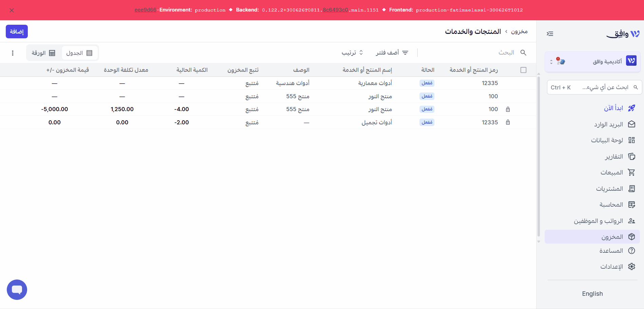The image size is (644, 309).
Task: Click the التقارير reports icon
Action: [631, 157]
